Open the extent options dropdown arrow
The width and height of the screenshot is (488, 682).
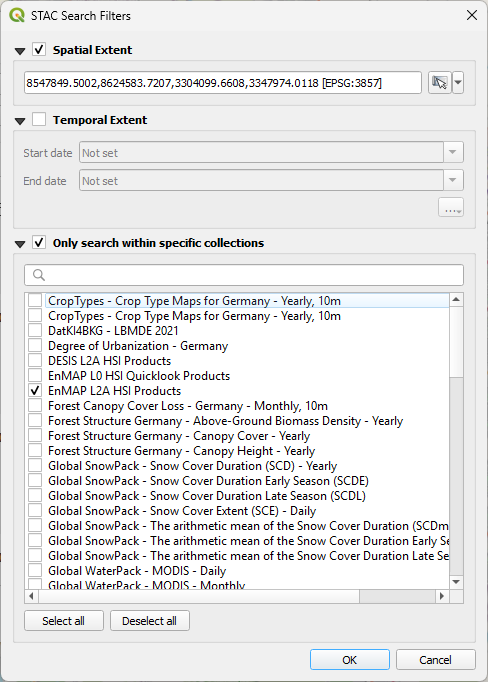[x=458, y=83]
